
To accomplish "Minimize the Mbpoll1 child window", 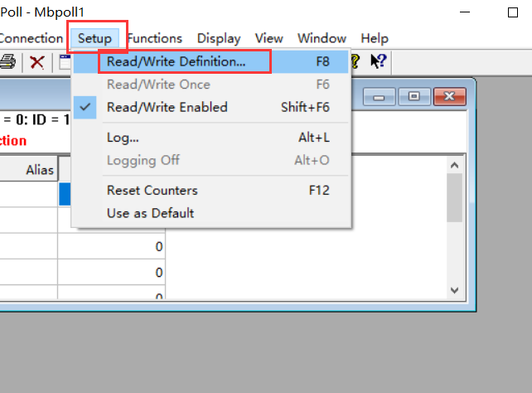I will tap(379, 97).
